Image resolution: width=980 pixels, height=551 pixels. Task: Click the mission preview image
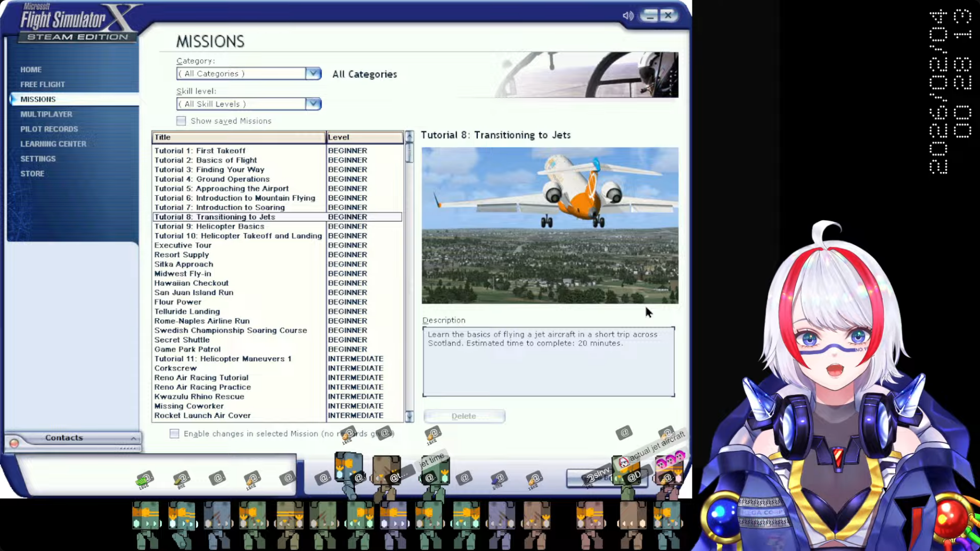coord(550,226)
